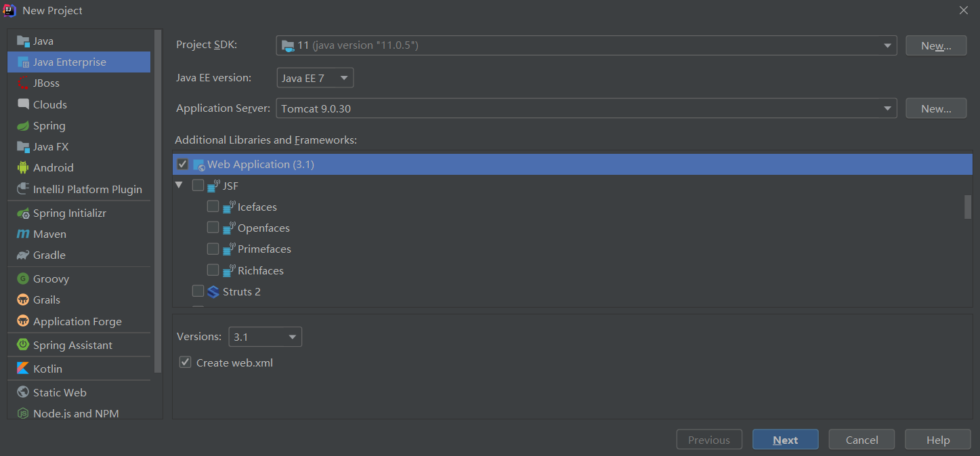This screenshot has width=980, height=456.
Task: Open the Application Server dropdown
Action: 587,108
